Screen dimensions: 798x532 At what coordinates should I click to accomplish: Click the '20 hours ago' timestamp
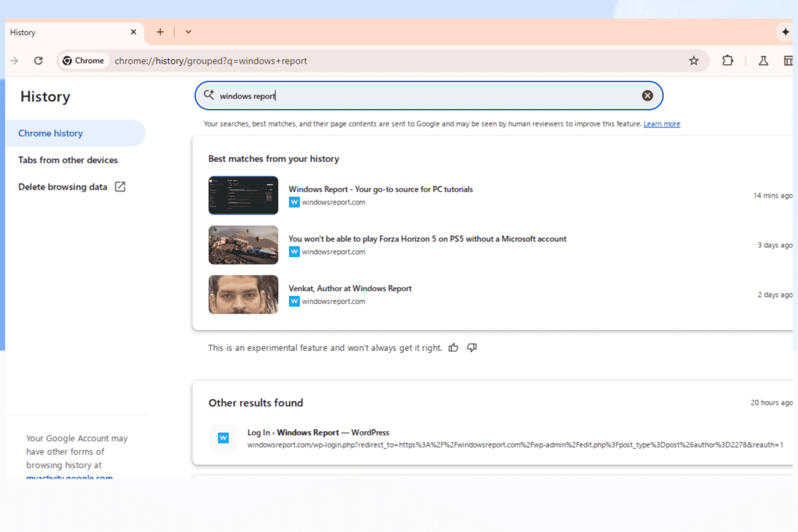coord(772,403)
